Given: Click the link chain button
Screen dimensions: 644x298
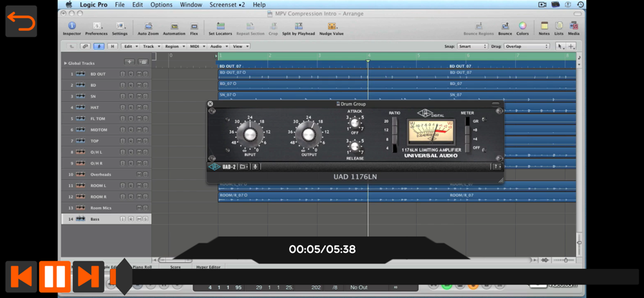Looking at the screenshot, I should point(85,46).
